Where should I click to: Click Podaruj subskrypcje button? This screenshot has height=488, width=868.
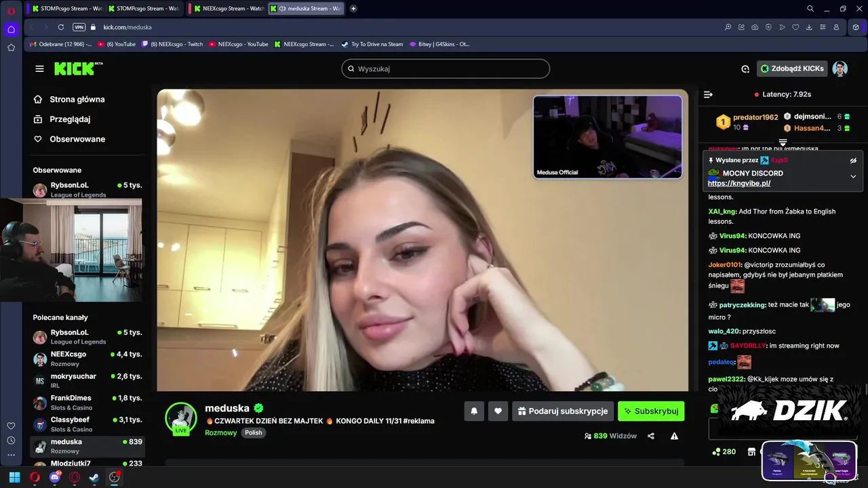point(563,411)
